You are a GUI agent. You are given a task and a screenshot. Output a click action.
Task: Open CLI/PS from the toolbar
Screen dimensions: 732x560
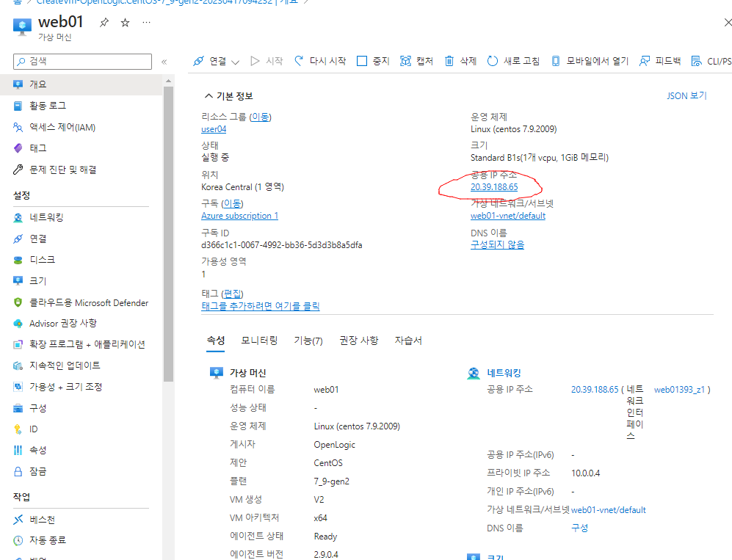pyautogui.click(x=711, y=61)
